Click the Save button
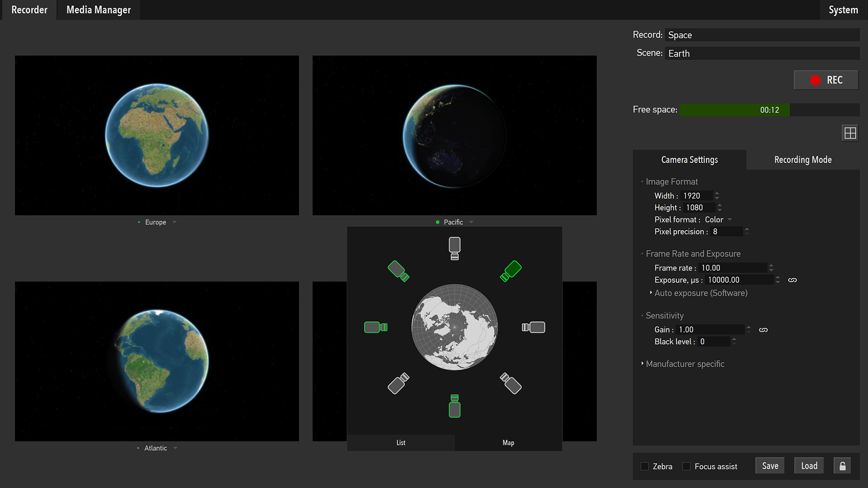Viewport: 868px width, 488px height. click(770, 466)
